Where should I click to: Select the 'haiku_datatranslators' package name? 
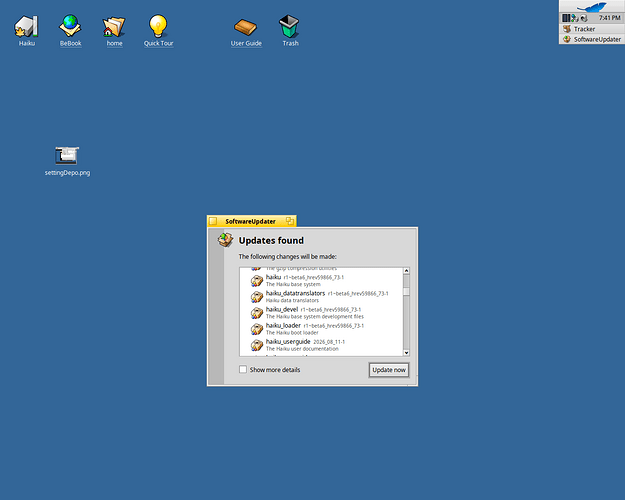tap(295, 293)
